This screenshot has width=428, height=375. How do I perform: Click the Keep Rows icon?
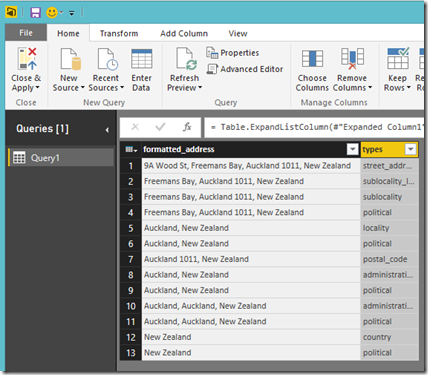pyautogui.click(x=398, y=58)
